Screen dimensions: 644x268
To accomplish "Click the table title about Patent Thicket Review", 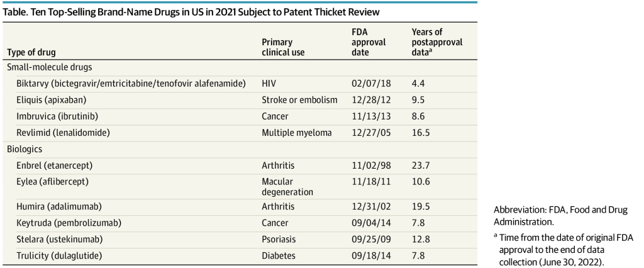I will tap(196, 12).
